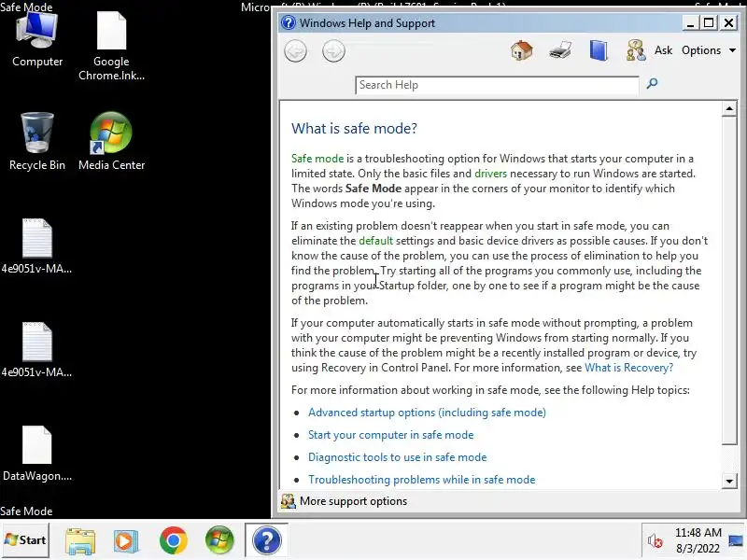Open 'Advanced startup options (including safe mode)' link

pos(427,413)
